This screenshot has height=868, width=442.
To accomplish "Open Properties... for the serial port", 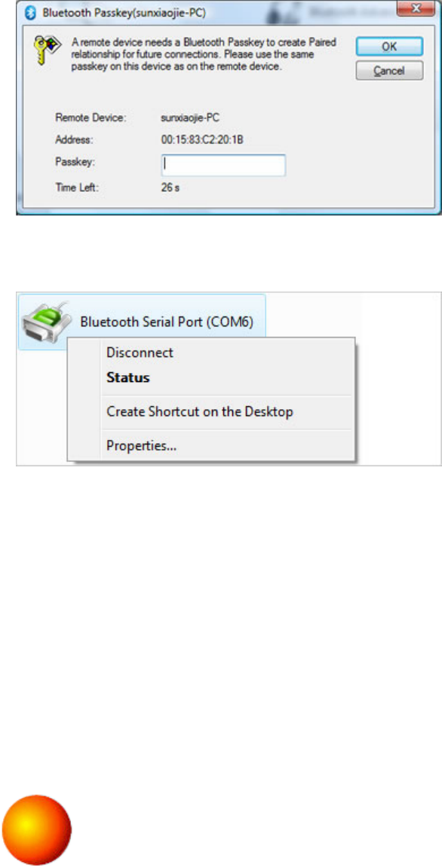I will click(x=141, y=445).
